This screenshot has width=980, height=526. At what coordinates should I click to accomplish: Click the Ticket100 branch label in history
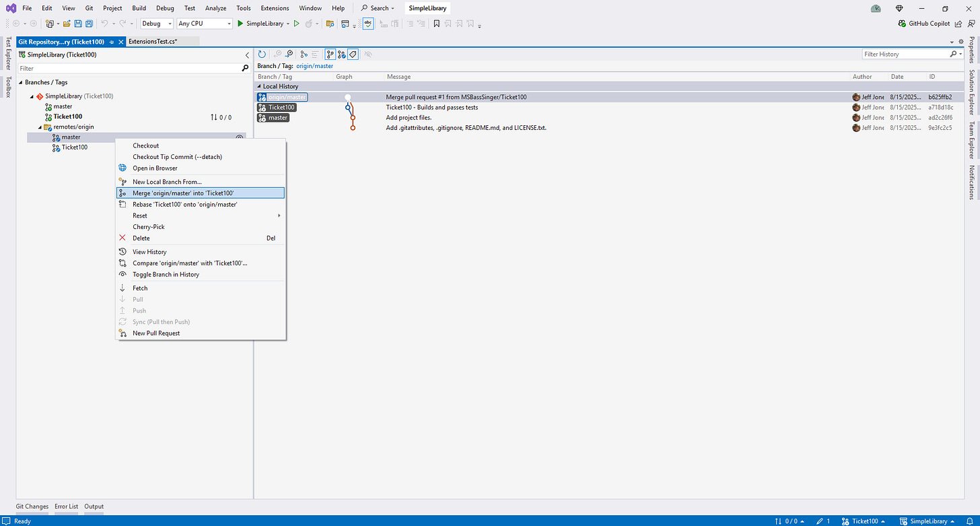click(277, 108)
